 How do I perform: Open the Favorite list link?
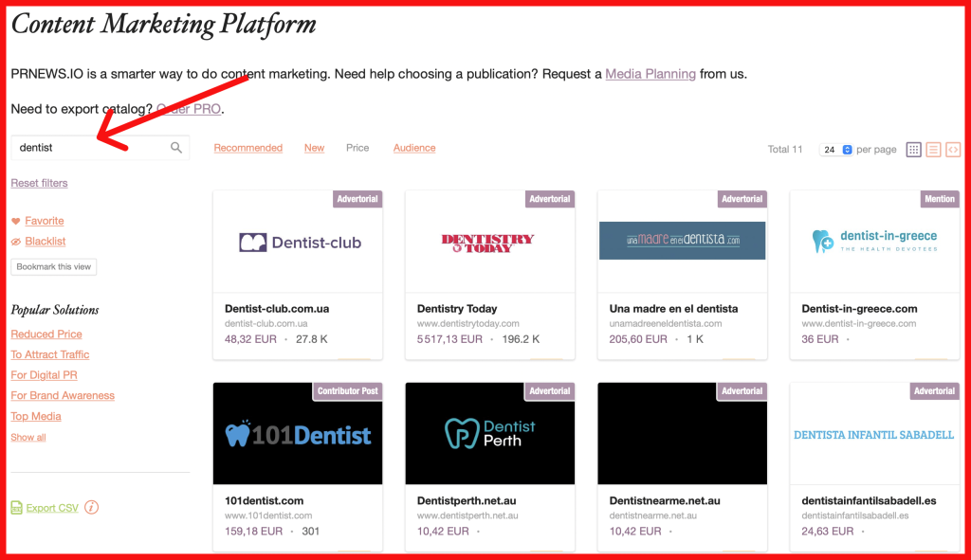click(44, 221)
